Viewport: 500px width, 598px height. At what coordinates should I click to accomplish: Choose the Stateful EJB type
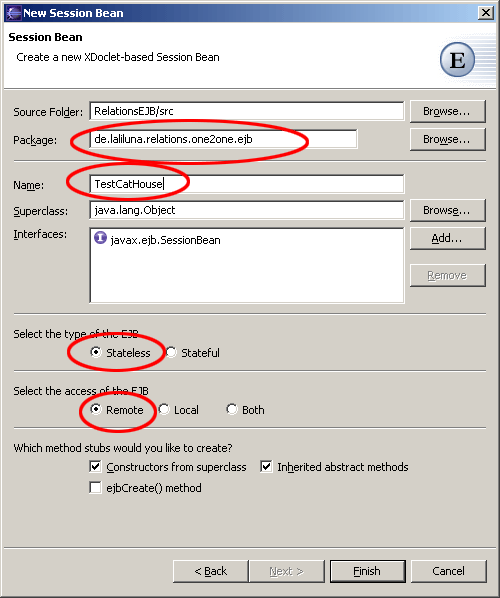(171, 352)
